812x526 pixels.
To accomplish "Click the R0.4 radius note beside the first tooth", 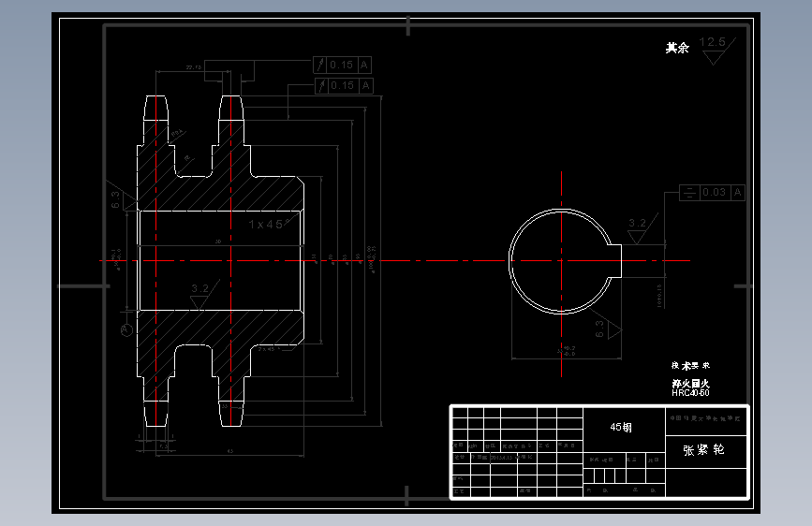I will pyautogui.click(x=177, y=135).
